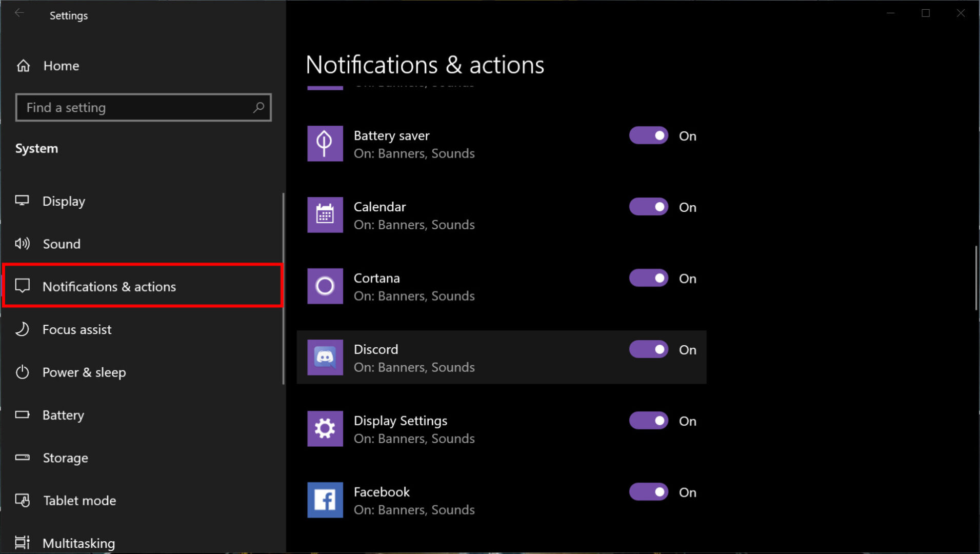Click the Cortana circle icon
Viewport: 980px width, 554px height.
[325, 286]
